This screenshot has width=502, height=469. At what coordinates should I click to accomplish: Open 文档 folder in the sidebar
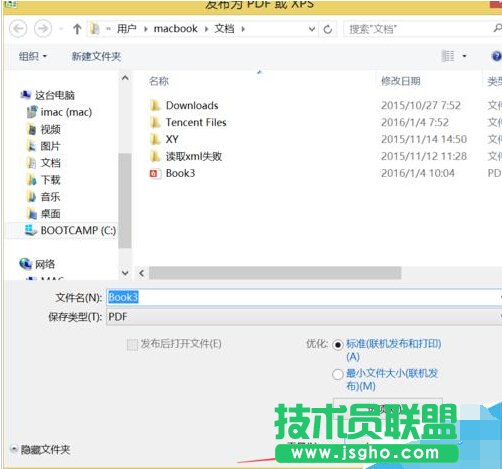(x=51, y=163)
